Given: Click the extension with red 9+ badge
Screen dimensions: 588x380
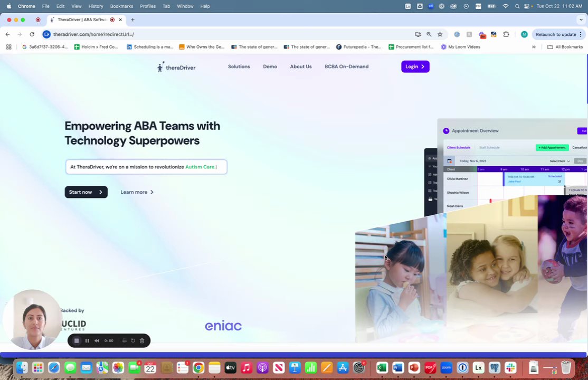Looking at the screenshot, I should [482, 35].
